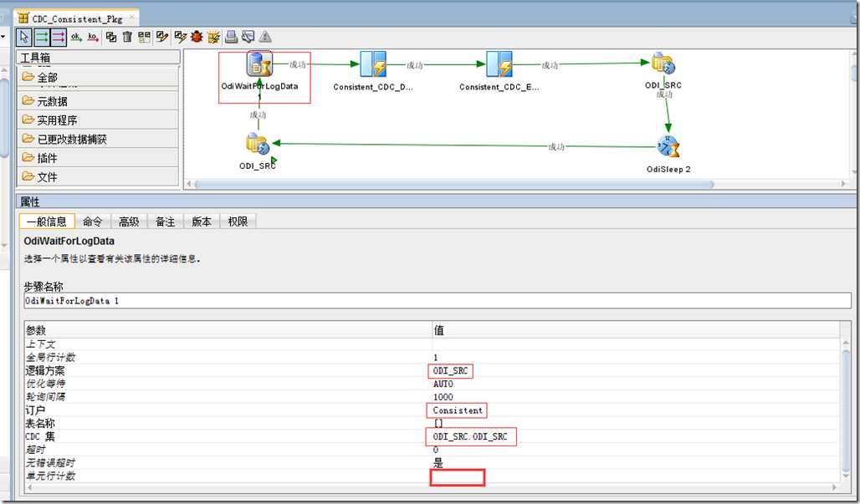The height and width of the screenshot is (504, 860).
Task: Select the ODI_SRC step above OdiSleep 2
Action: tap(663, 64)
